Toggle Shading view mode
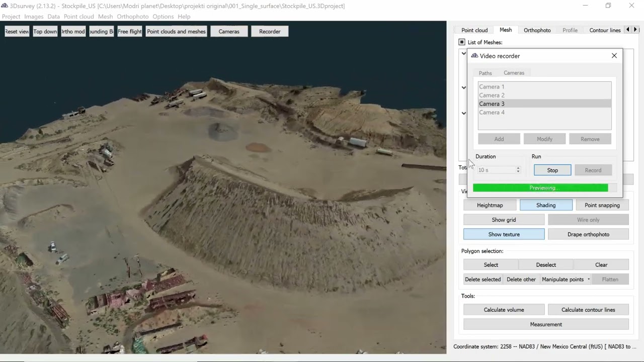The image size is (644, 362). pyautogui.click(x=546, y=205)
